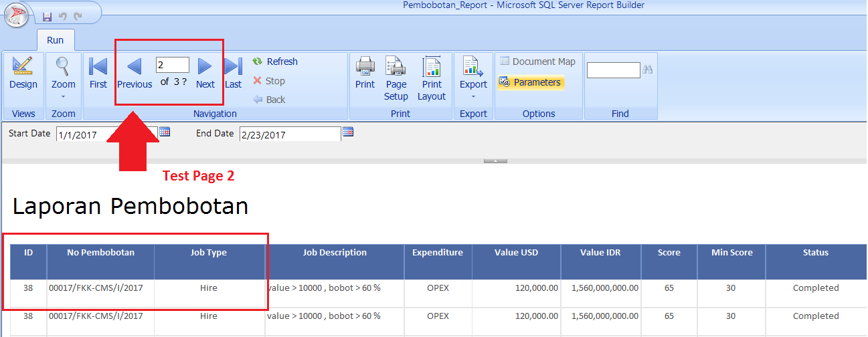
Task: Refresh the report
Action: click(275, 62)
